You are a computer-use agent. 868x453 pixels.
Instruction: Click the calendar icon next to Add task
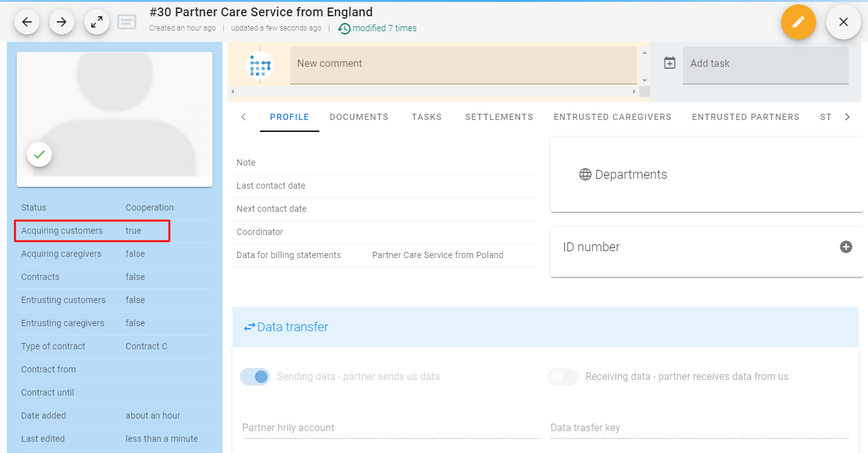pyautogui.click(x=669, y=62)
